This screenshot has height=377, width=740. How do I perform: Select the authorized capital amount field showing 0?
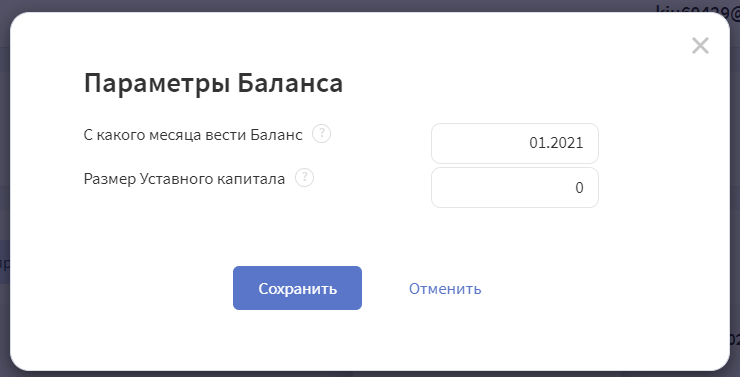pos(514,187)
